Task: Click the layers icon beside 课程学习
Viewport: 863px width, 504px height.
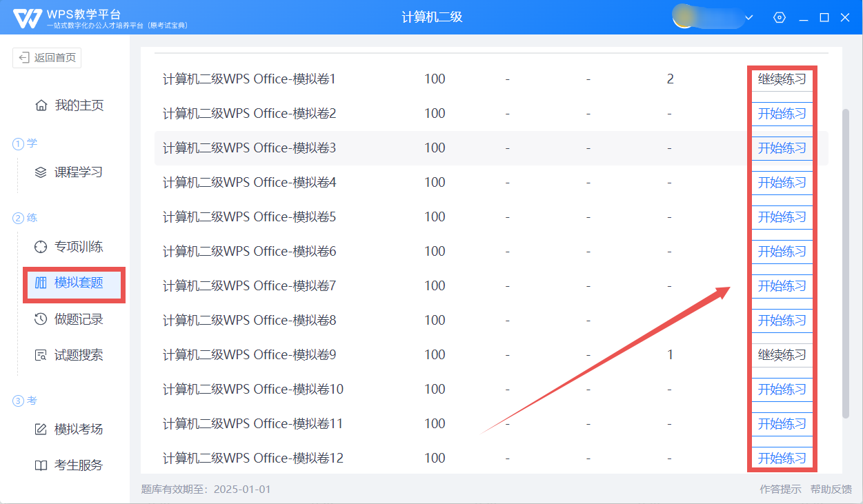Action: 41,172
